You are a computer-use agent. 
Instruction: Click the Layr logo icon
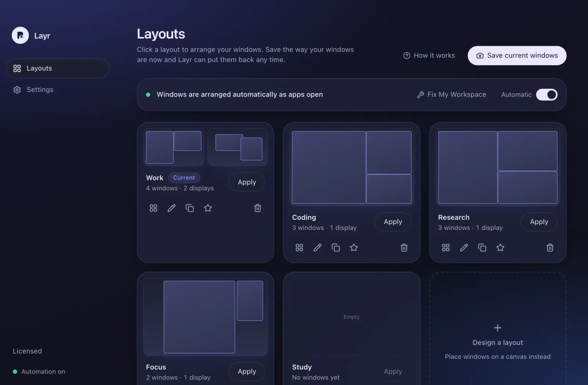click(x=20, y=36)
